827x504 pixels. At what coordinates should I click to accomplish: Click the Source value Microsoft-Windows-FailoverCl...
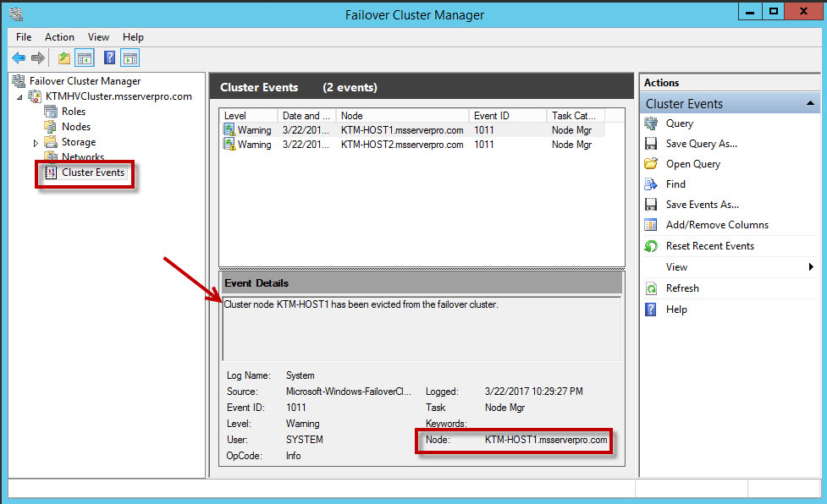point(348,392)
